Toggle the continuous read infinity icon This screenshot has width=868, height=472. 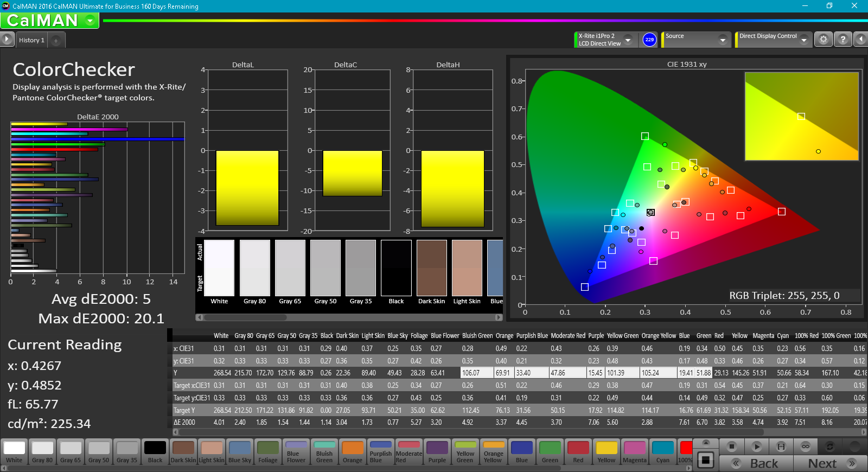pos(806,447)
